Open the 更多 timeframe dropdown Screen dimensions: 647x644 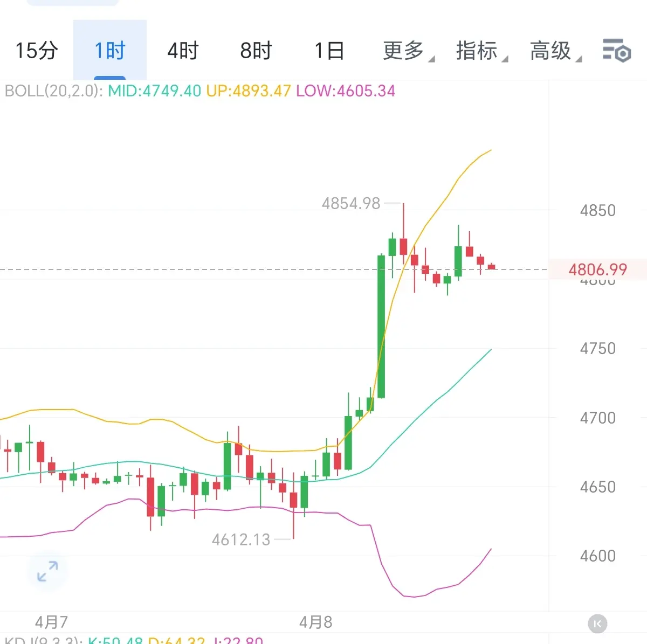(408, 51)
